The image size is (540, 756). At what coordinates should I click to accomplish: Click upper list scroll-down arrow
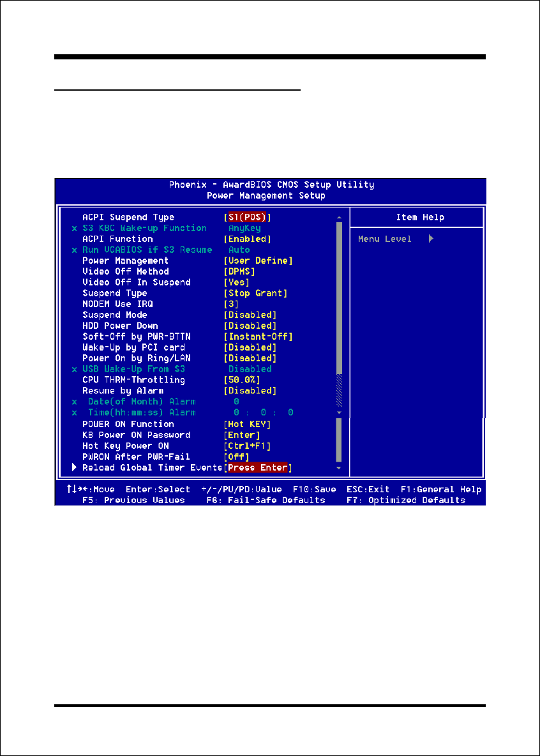339,412
